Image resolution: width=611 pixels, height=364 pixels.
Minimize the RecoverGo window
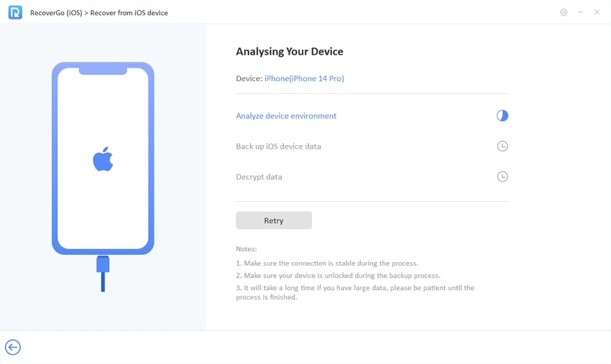[x=580, y=12]
